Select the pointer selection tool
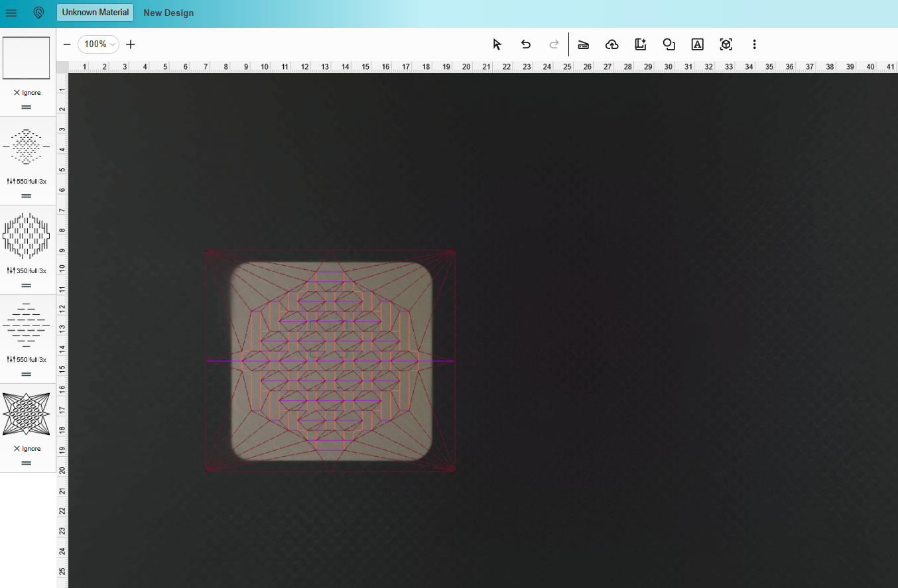Screen dimensions: 898x588 [x=497, y=44]
